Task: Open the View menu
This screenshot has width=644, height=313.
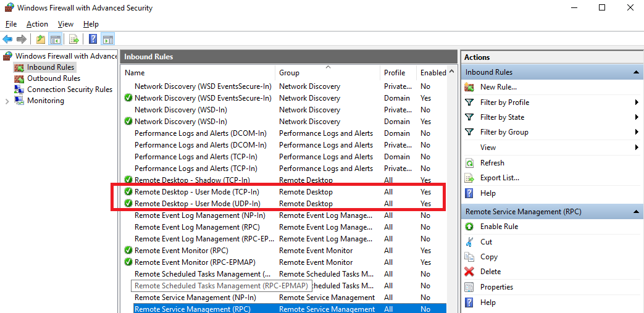Action: tap(65, 24)
